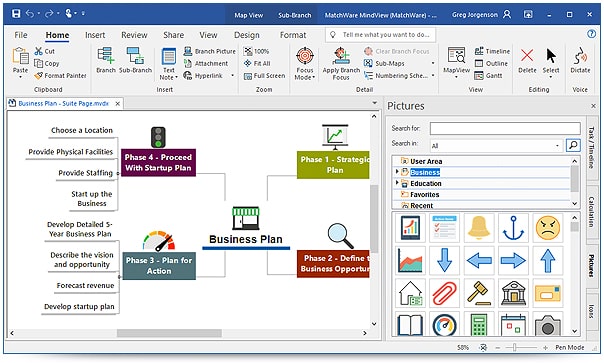Image resolution: width=604 pixels, height=363 pixels.
Task: Paste from the clipboard
Action: tap(20, 62)
